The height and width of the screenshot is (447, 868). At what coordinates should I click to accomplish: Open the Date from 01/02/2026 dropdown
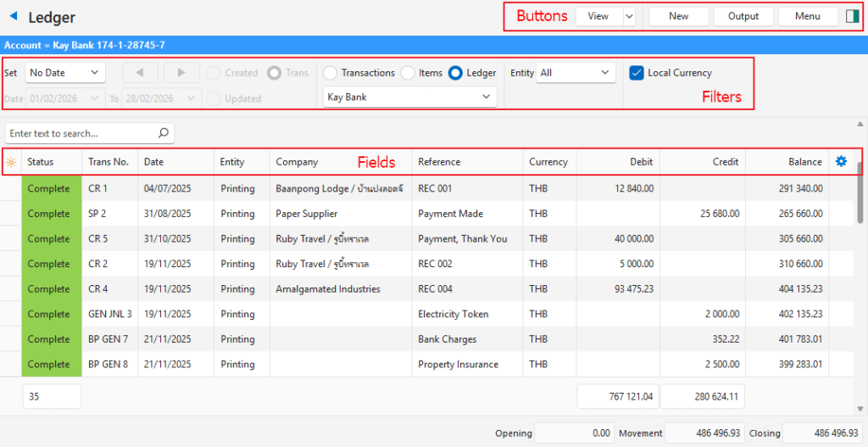[65, 98]
